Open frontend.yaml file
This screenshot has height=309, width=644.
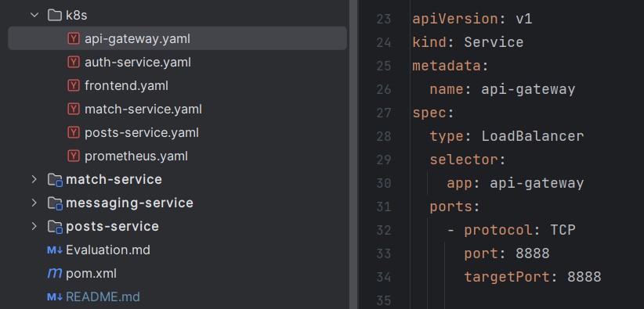tap(126, 86)
